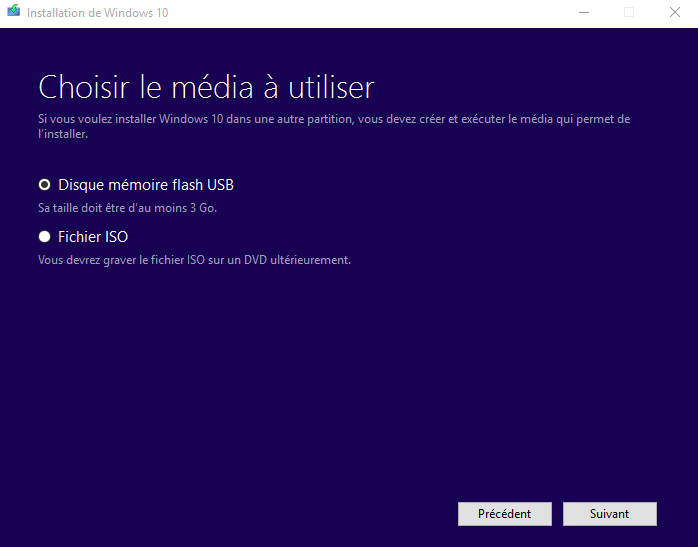Click the 'Installation de Windows 10' window title
The width and height of the screenshot is (698, 547).
97,13
